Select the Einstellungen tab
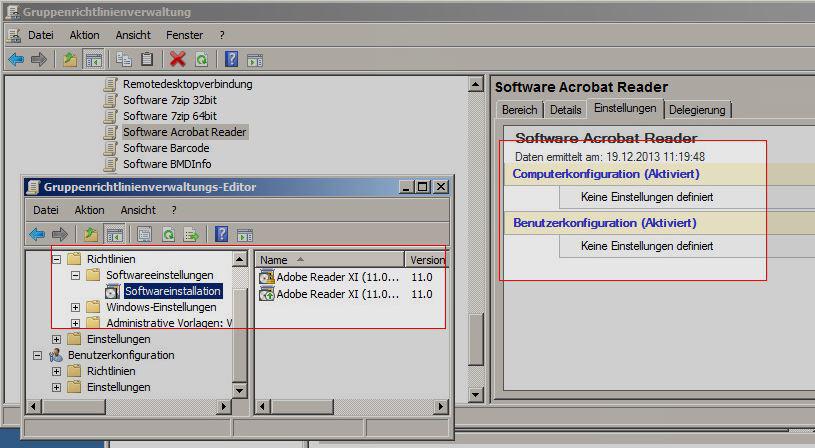Screen dimensions: 815x448 point(625,108)
